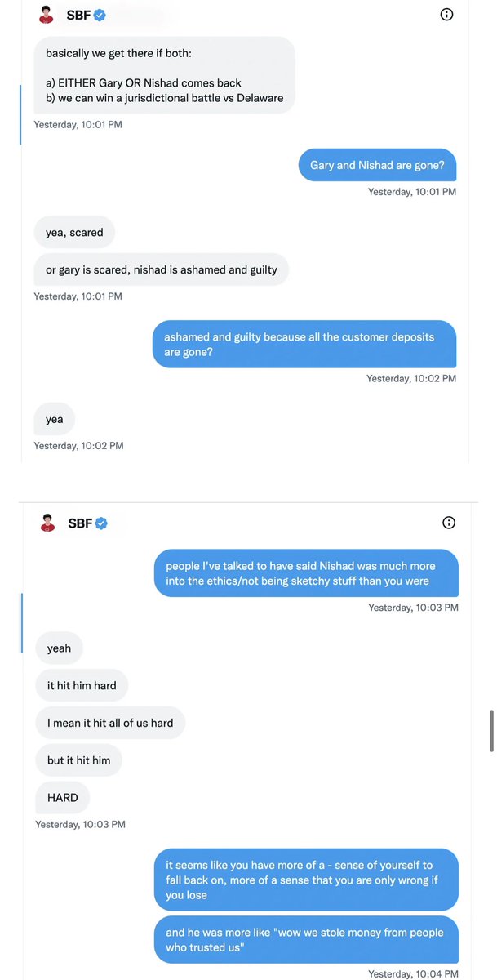Click the verified badge in top header

click(x=100, y=15)
